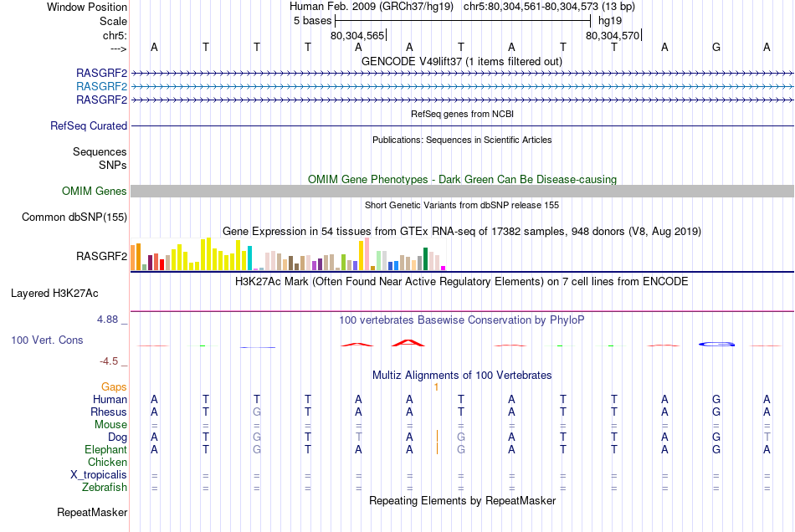Click the dark blue RefSeq Curated gene line
The height and width of the screenshot is (532, 795).
point(463,125)
